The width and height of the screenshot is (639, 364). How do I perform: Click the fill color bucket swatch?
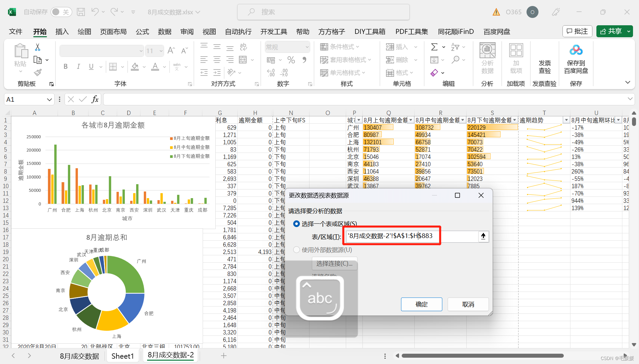click(135, 66)
